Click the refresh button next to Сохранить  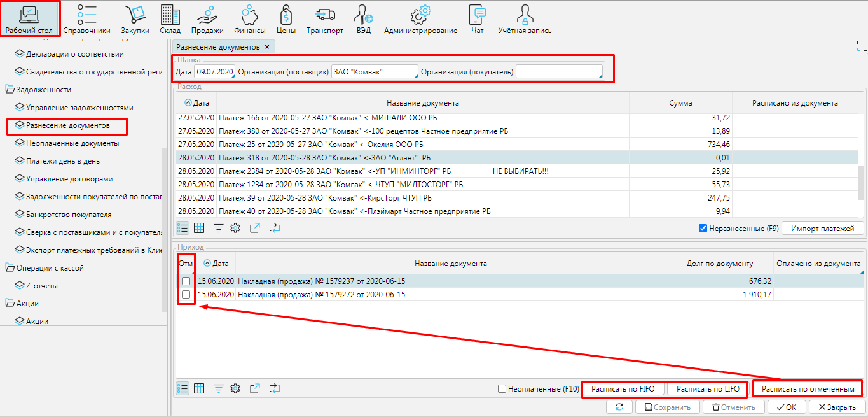619,407
